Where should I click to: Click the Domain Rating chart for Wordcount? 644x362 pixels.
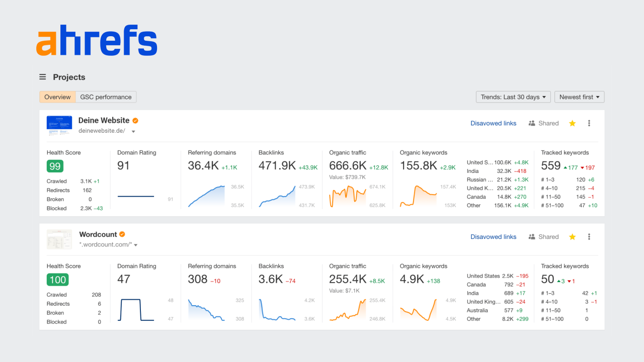[136, 310]
